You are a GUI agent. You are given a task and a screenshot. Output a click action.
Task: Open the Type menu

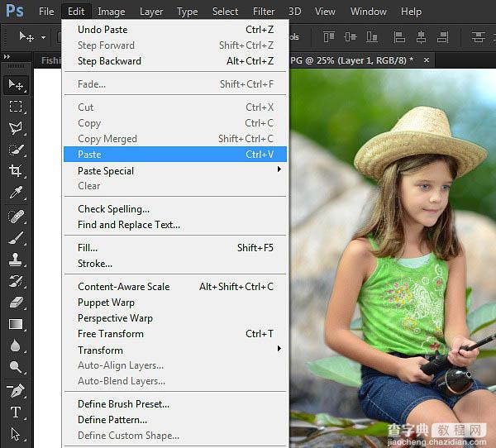[188, 12]
